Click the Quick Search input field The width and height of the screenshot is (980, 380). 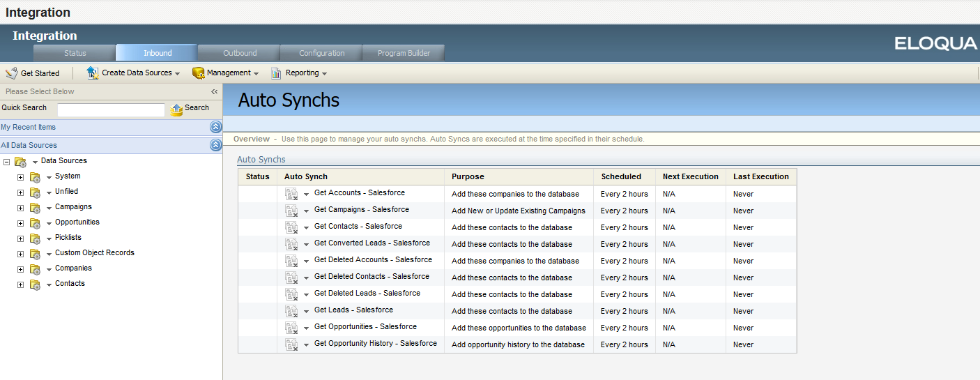[111, 109]
